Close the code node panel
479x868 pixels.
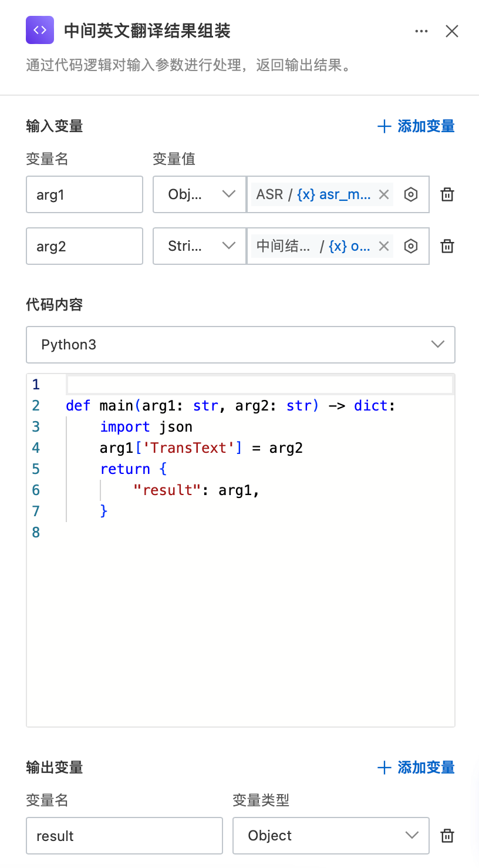pos(451,31)
